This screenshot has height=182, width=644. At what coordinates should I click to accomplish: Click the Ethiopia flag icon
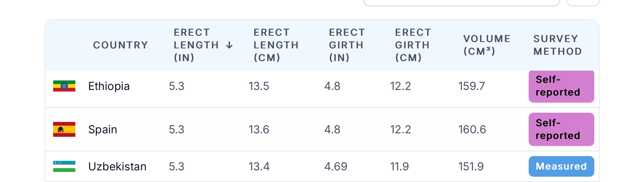tap(64, 86)
